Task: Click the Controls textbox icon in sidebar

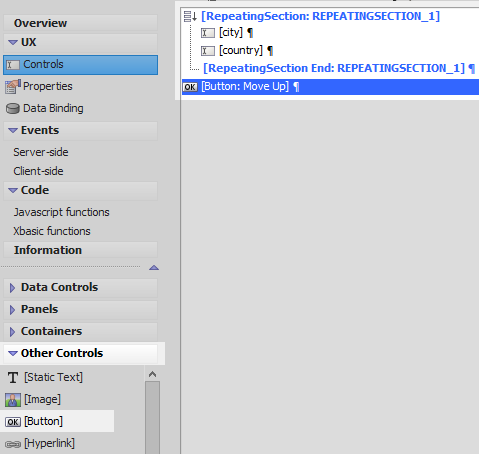Action: point(13,65)
